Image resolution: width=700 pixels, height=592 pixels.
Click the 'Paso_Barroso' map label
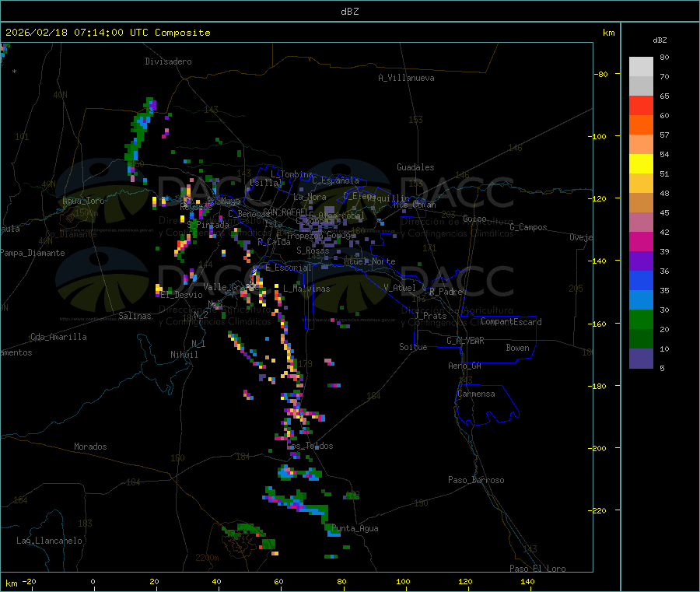pyautogui.click(x=476, y=480)
